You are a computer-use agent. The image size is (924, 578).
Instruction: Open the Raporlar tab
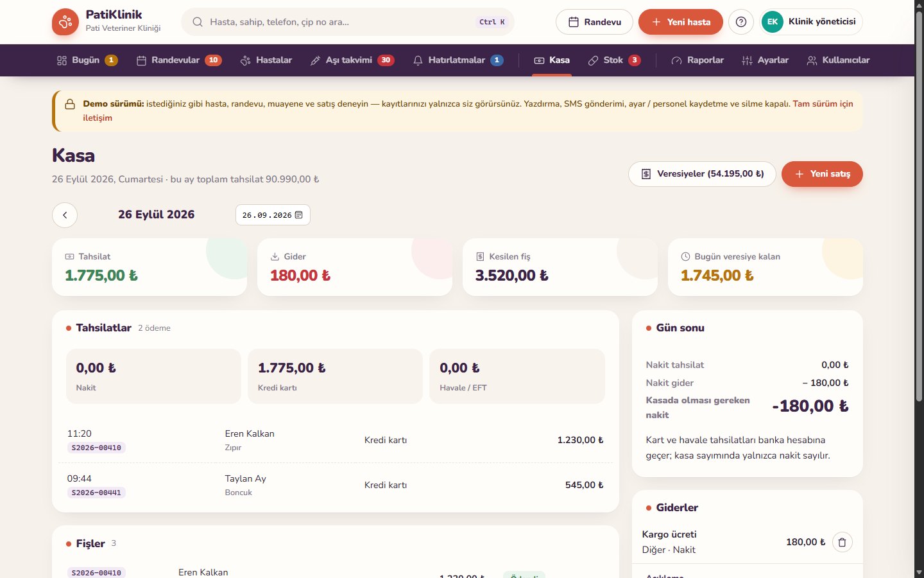(697, 60)
